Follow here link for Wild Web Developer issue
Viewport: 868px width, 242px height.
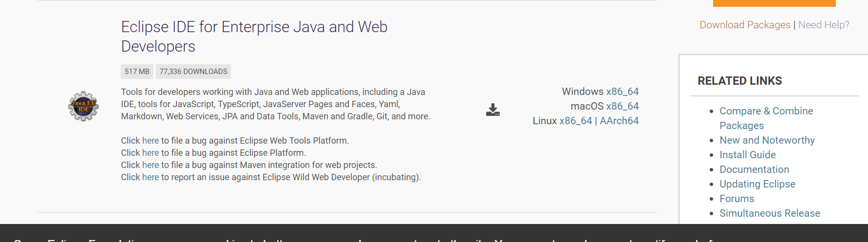[x=151, y=177]
